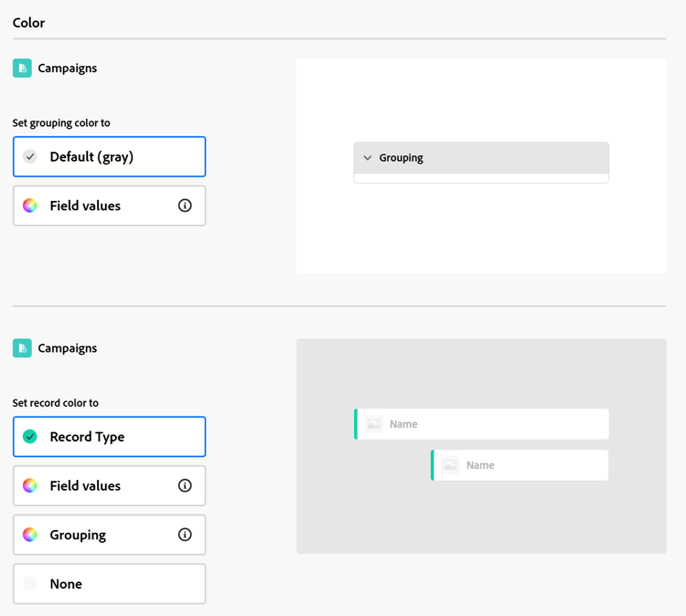Viewport: 686px width, 616px height.
Task: Open info for record Field values option
Action: click(x=185, y=485)
